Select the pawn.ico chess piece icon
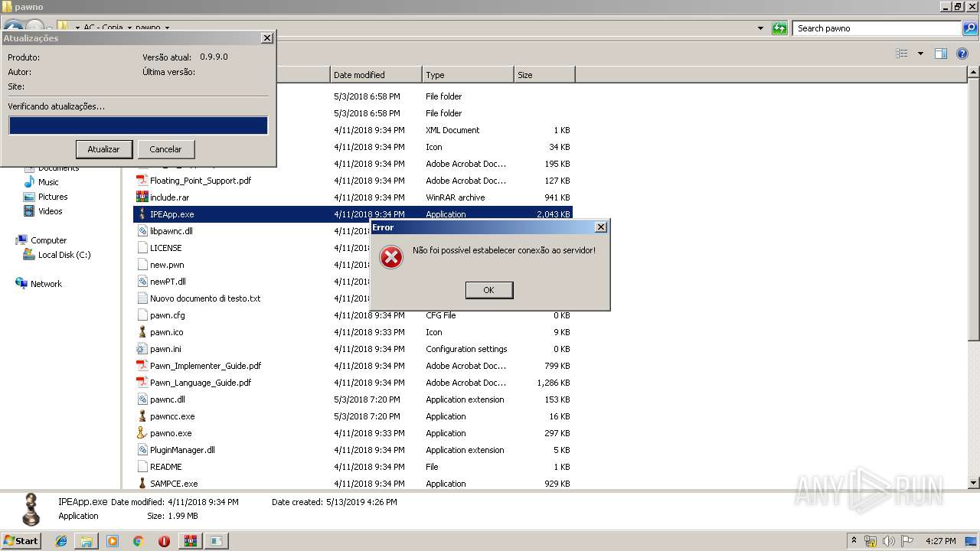This screenshot has height=551, width=980. pos(142,332)
